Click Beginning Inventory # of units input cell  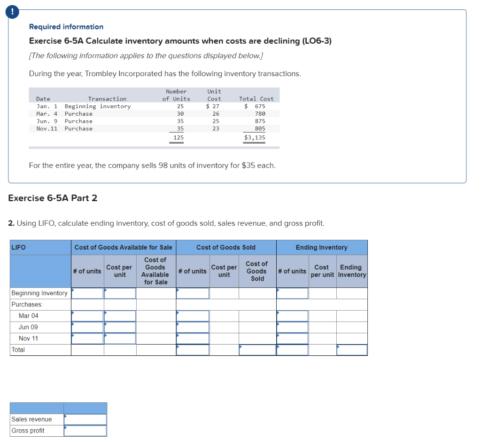click(87, 293)
